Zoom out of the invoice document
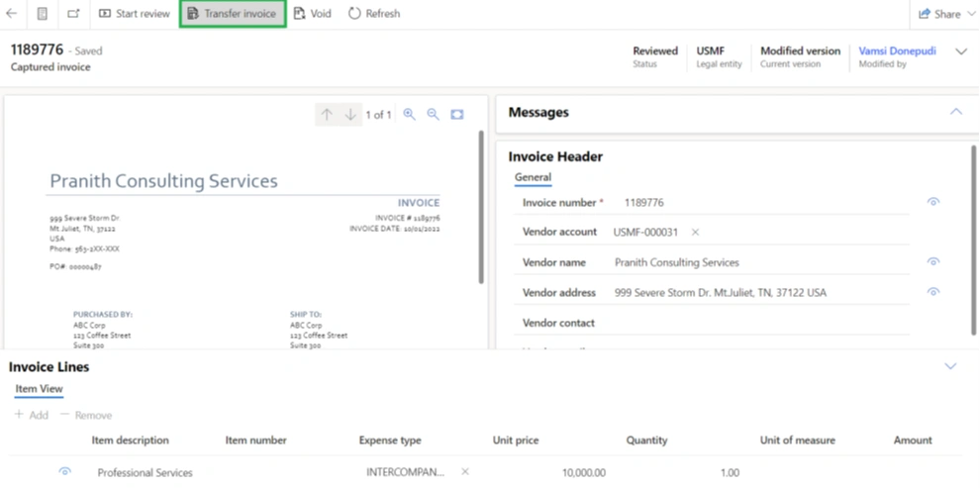The image size is (980, 488). [433, 115]
